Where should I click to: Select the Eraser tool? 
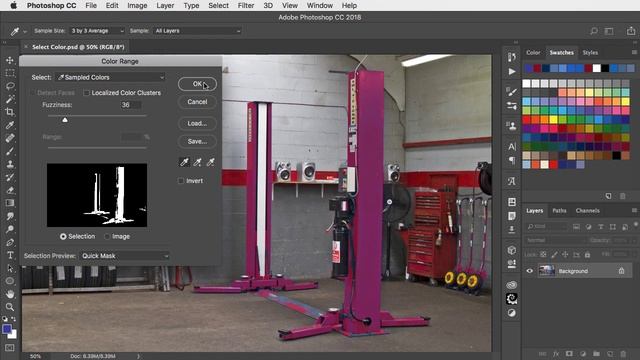tap(10, 190)
